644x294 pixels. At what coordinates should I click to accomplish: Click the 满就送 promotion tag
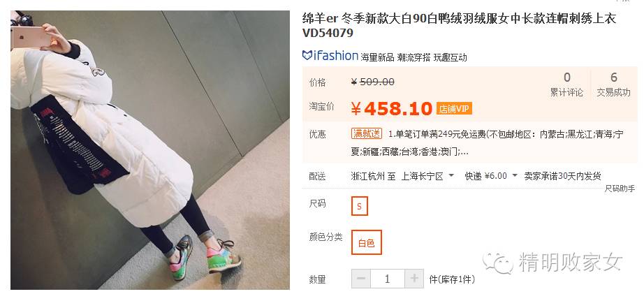point(367,134)
